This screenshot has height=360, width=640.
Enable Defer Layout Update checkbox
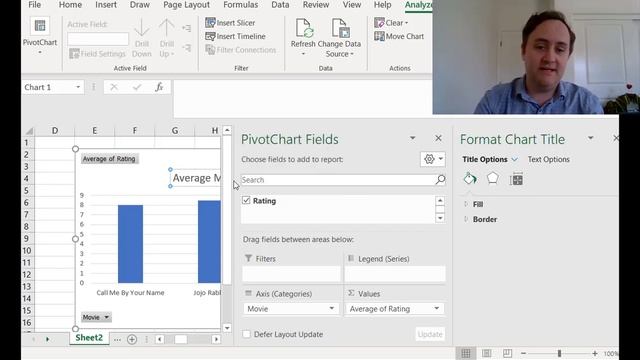tap(247, 334)
